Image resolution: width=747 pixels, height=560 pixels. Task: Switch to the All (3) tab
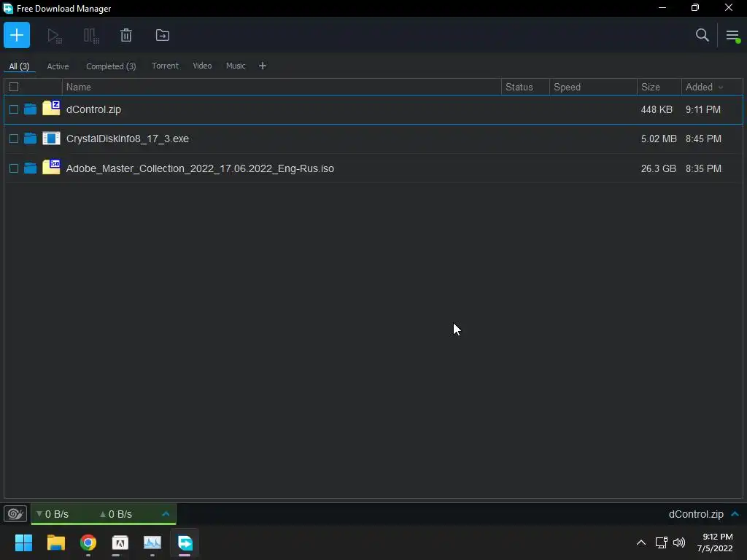click(19, 66)
